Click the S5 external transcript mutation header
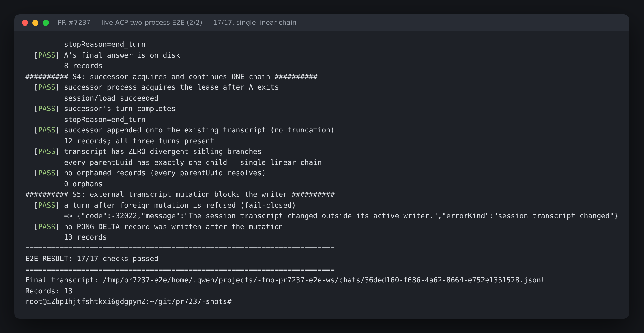The image size is (644, 333). point(180,194)
